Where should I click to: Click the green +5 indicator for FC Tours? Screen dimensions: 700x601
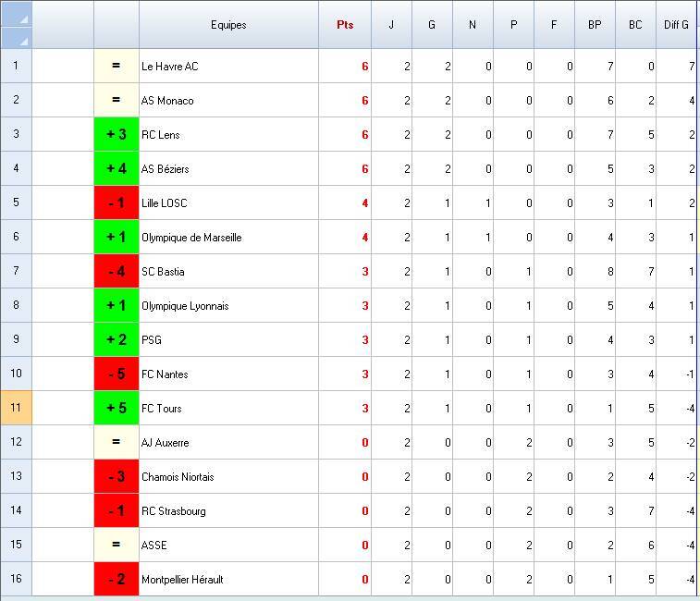pyautogui.click(x=117, y=409)
